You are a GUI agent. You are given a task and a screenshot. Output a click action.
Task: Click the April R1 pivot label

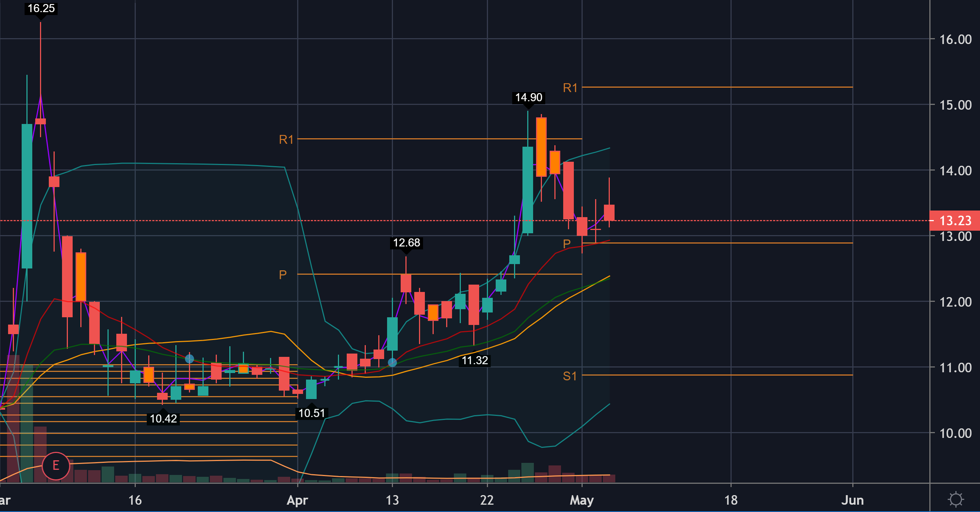point(286,140)
